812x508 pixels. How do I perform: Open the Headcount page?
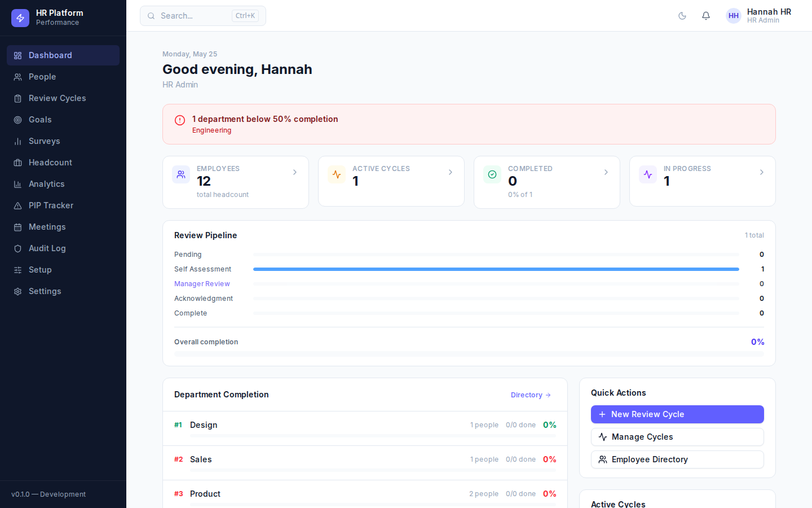63,163
